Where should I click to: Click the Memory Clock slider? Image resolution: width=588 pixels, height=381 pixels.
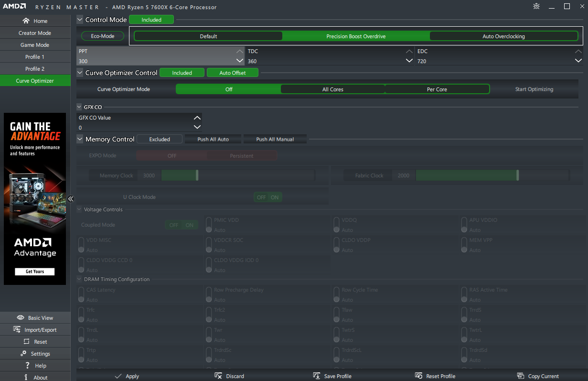(238, 175)
